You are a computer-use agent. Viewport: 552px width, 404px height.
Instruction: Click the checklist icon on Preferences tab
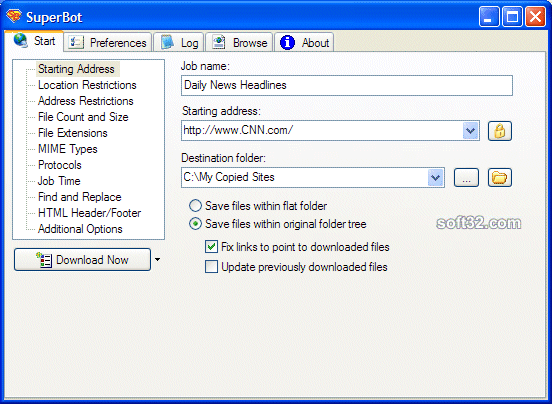76,42
